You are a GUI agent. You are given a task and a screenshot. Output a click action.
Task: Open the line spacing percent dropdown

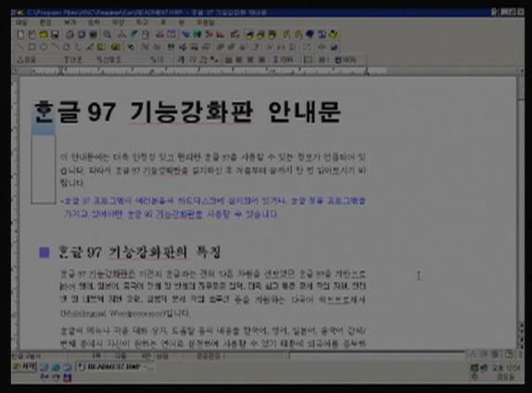pyautogui.click(x=284, y=59)
